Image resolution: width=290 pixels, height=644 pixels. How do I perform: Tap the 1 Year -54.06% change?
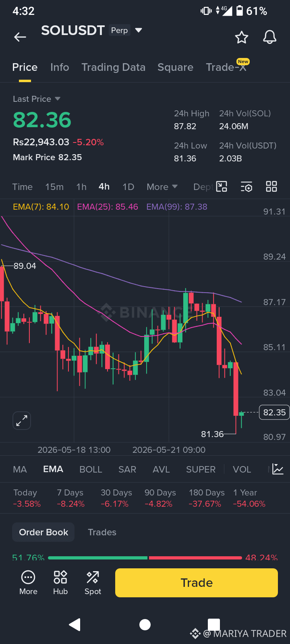coord(249,498)
